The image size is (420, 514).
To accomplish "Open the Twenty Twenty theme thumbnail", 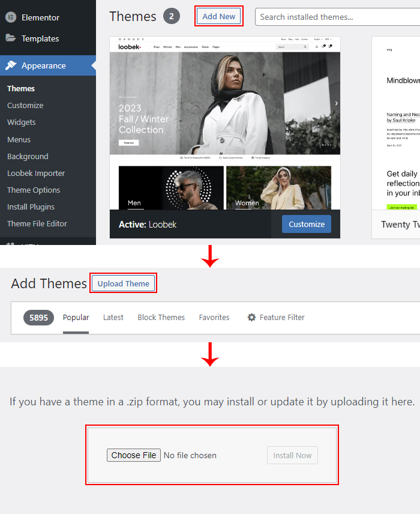I will (x=396, y=123).
